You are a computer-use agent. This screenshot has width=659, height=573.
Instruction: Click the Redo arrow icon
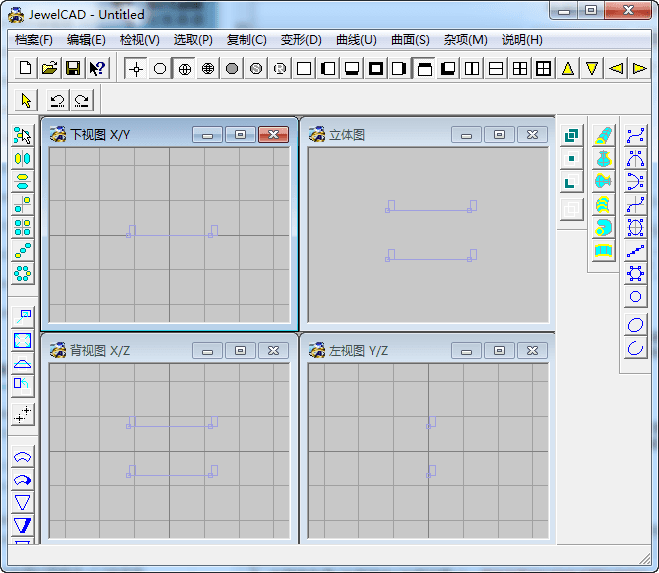point(81,100)
